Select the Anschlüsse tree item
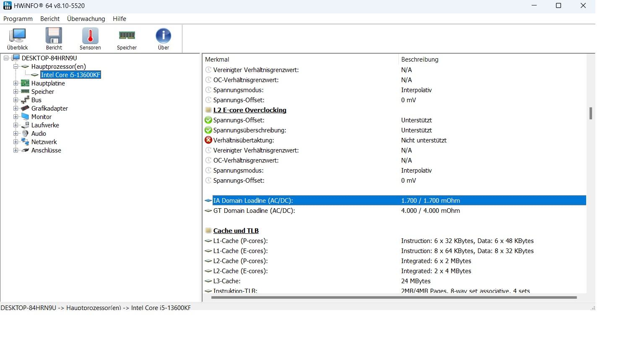This screenshot has width=644, height=362. pos(46,150)
